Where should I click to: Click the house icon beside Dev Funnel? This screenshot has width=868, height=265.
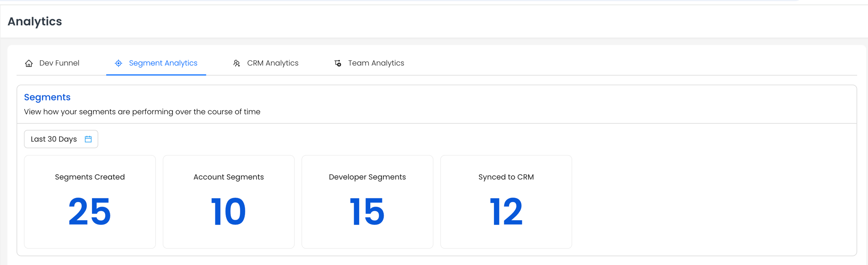(29, 63)
